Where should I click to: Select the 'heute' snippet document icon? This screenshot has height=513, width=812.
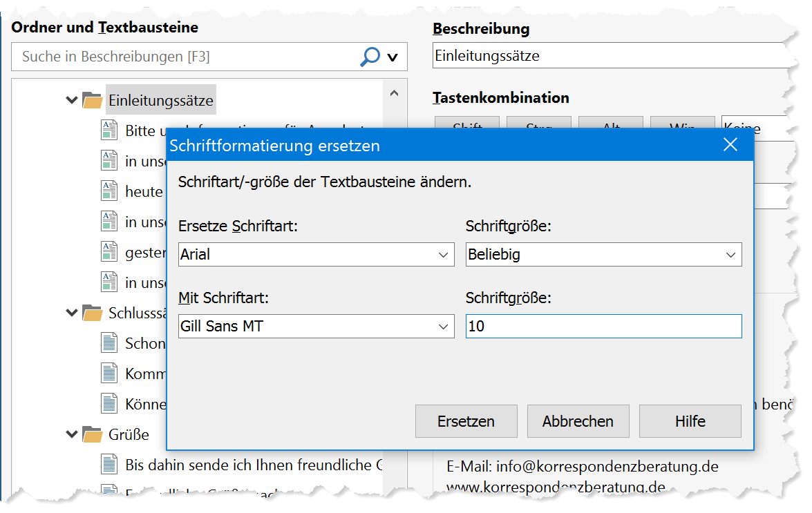coord(108,191)
